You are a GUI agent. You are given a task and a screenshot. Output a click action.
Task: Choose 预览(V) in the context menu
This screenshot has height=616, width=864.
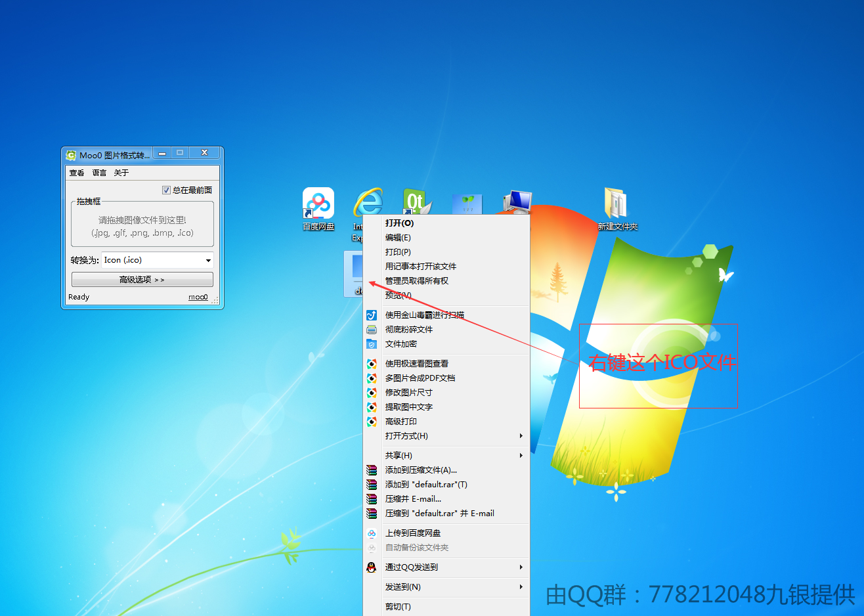tap(446, 296)
